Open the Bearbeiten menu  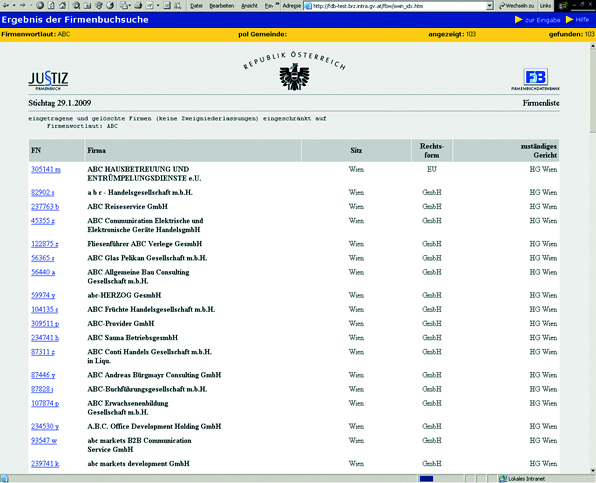(222, 6)
